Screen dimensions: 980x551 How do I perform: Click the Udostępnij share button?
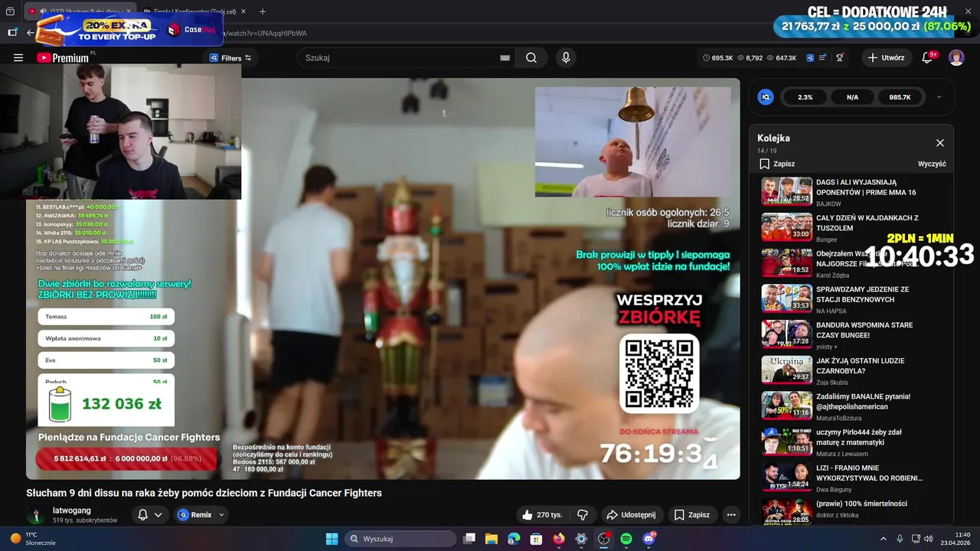(x=632, y=515)
